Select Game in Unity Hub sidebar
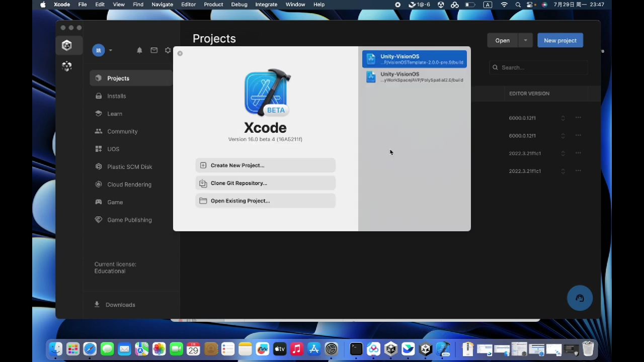 131,202
